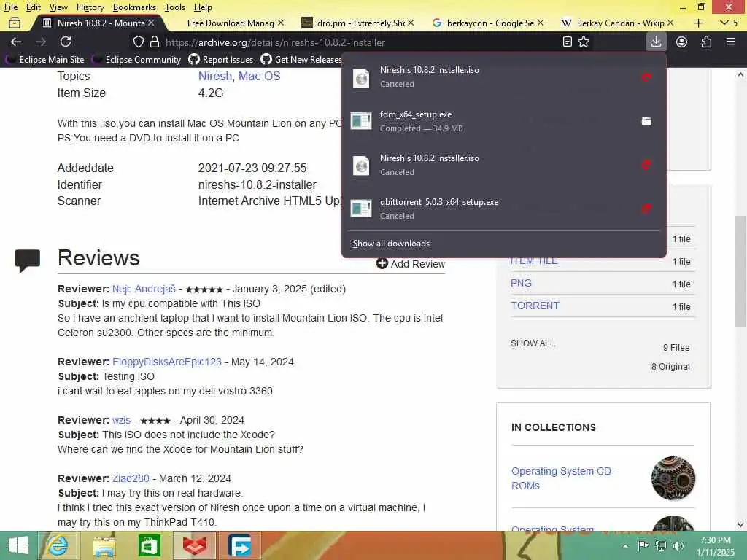Retry qbittorrent_5.0.3_x64_setup.exe download
This screenshot has width=747, height=560.
click(x=646, y=209)
